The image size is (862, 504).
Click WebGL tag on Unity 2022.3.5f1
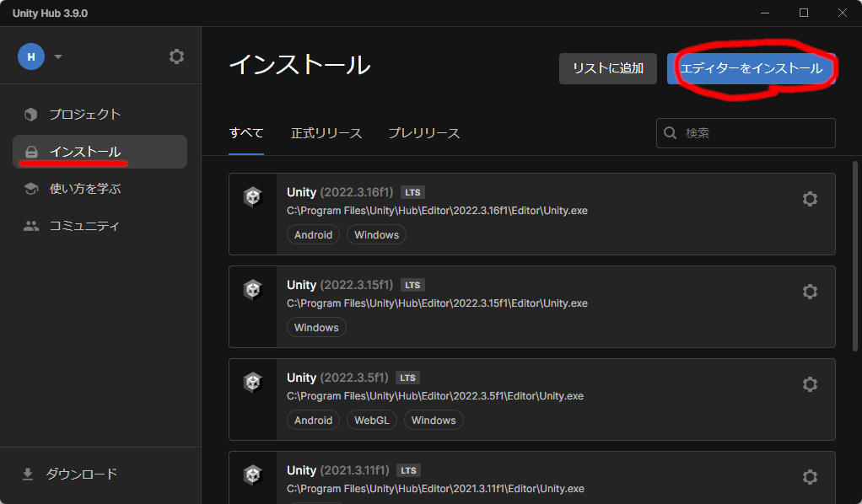point(372,421)
